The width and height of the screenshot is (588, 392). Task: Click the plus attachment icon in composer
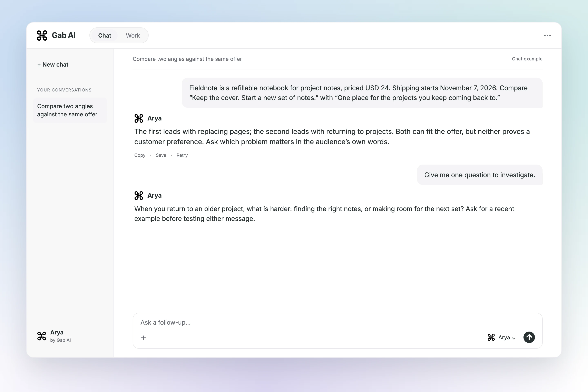tap(144, 338)
